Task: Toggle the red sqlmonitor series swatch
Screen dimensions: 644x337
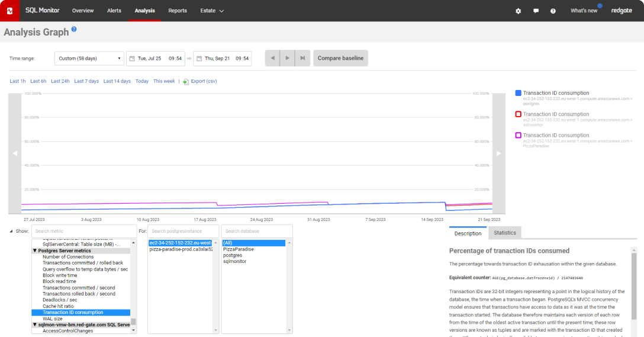Action: click(x=519, y=114)
